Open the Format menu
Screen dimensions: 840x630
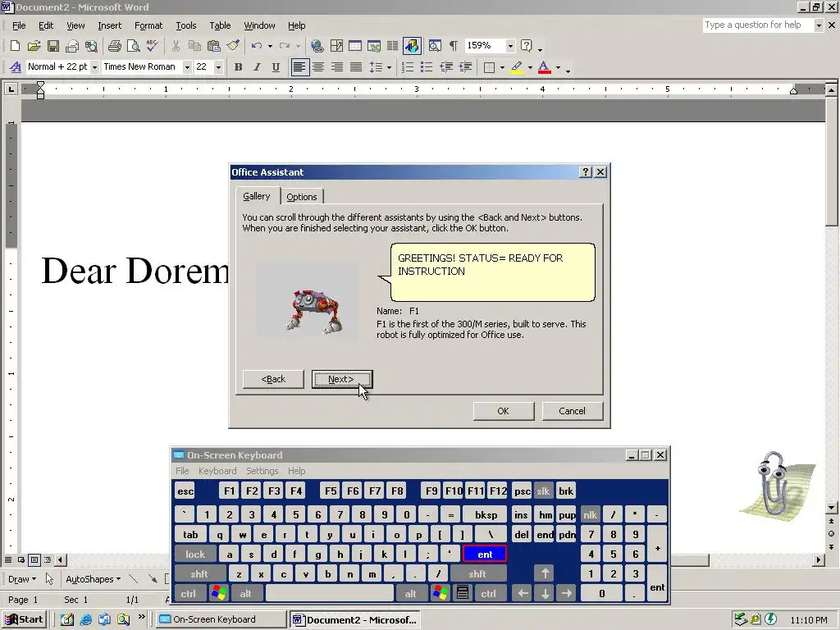[x=148, y=25]
